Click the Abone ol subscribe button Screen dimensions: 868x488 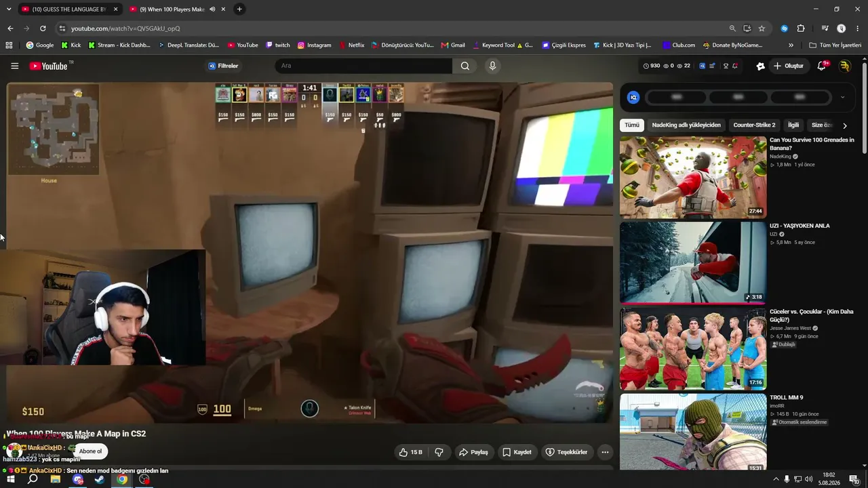coord(90,451)
